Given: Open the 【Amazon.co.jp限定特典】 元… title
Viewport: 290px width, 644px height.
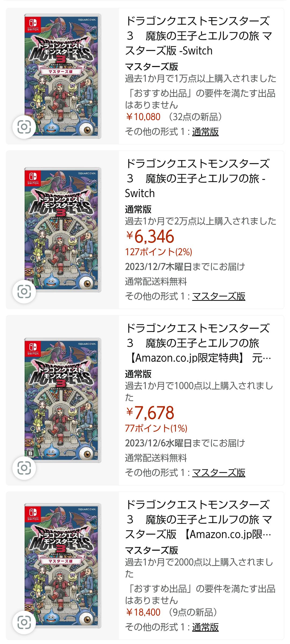Looking at the screenshot, I should click(x=198, y=343).
